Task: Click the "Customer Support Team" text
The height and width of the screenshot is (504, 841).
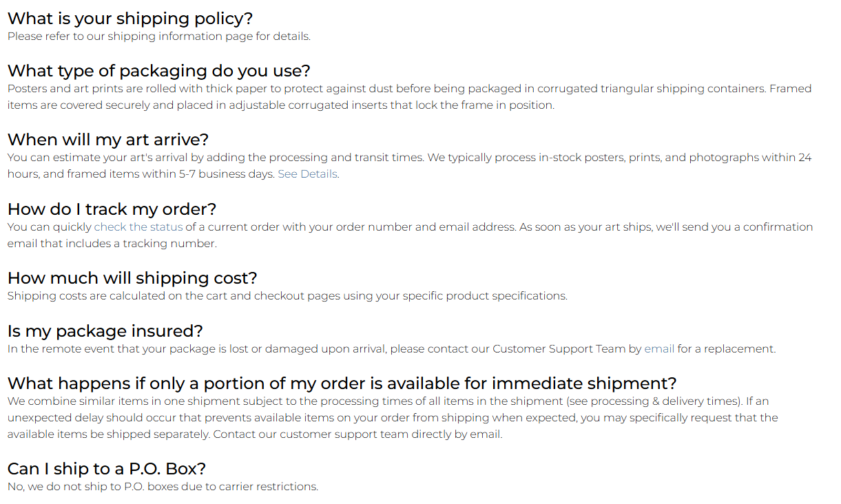Action: (x=559, y=349)
